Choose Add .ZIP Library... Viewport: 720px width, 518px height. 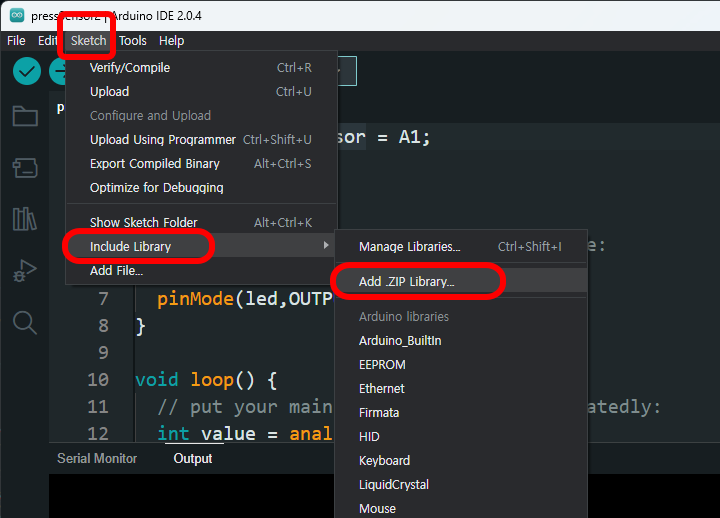pyautogui.click(x=461, y=282)
